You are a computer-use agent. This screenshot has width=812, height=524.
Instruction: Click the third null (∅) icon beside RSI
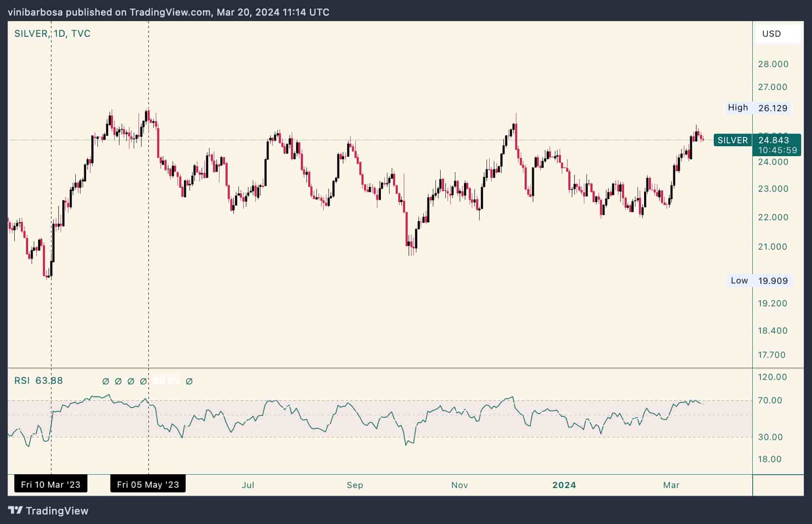coord(131,381)
